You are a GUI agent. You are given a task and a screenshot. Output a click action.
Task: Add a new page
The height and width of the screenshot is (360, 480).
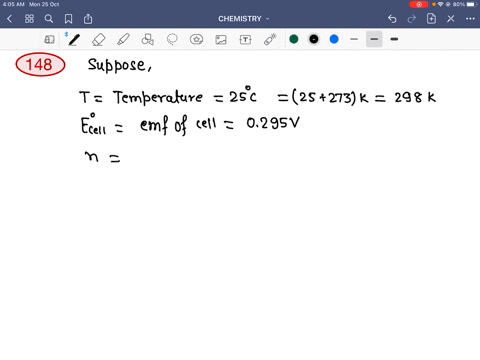[431, 19]
